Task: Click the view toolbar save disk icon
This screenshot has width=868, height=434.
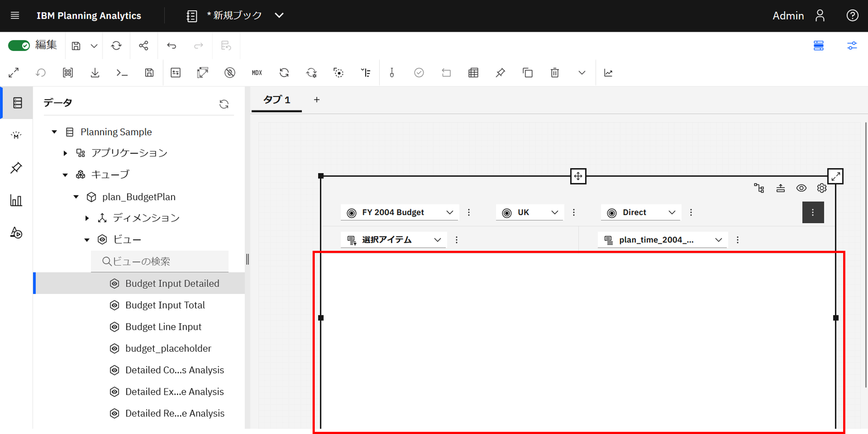Action: (x=149, y=73)
